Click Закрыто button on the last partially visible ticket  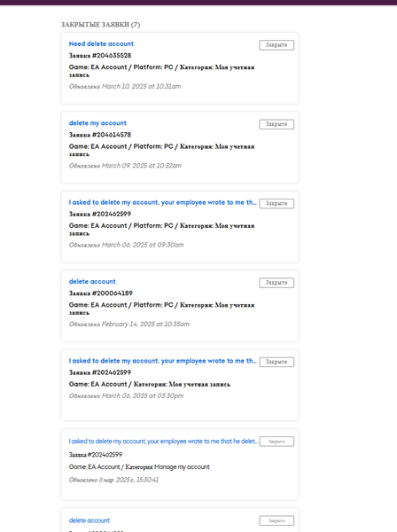tap(276, 520)
